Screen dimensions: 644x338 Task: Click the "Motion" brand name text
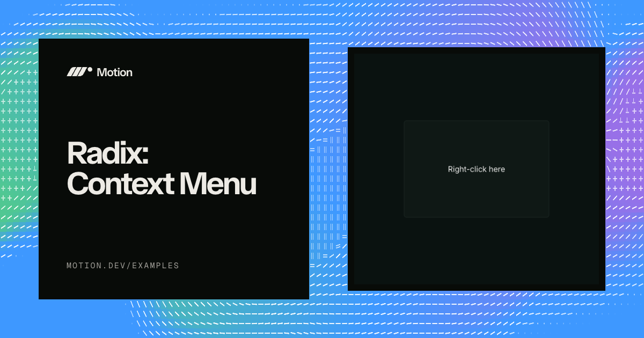click(x=114, y=72)
